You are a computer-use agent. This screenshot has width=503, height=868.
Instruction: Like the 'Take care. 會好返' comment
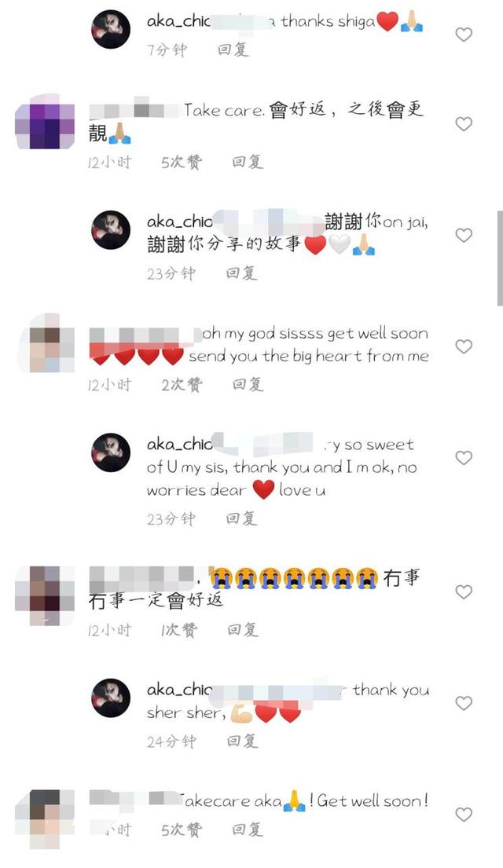464,124
